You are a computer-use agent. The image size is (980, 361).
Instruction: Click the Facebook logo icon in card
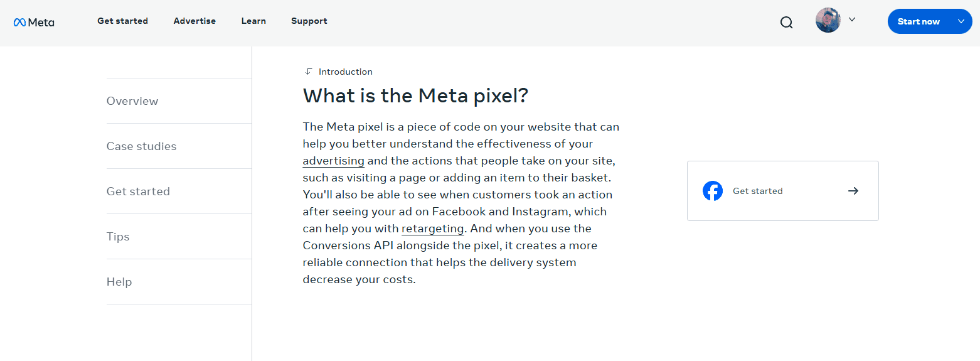click(x=713, y=191)
